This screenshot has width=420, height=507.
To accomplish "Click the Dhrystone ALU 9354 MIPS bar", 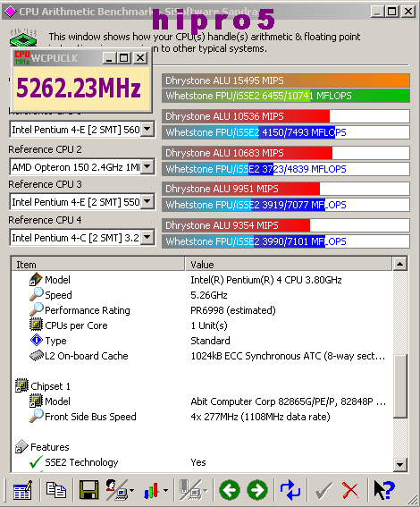I will click(286, 225).
